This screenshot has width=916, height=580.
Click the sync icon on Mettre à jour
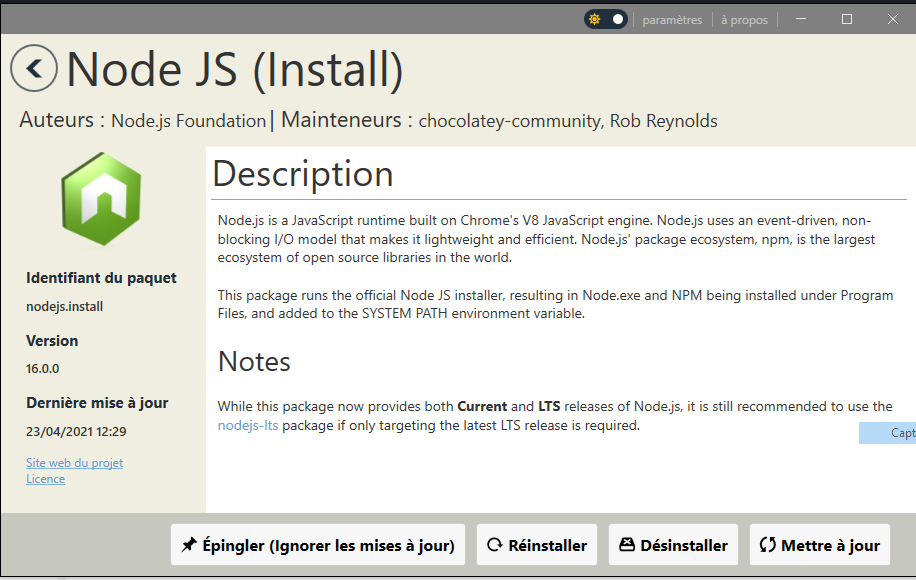pyautogui.click(x=768, y=545)
